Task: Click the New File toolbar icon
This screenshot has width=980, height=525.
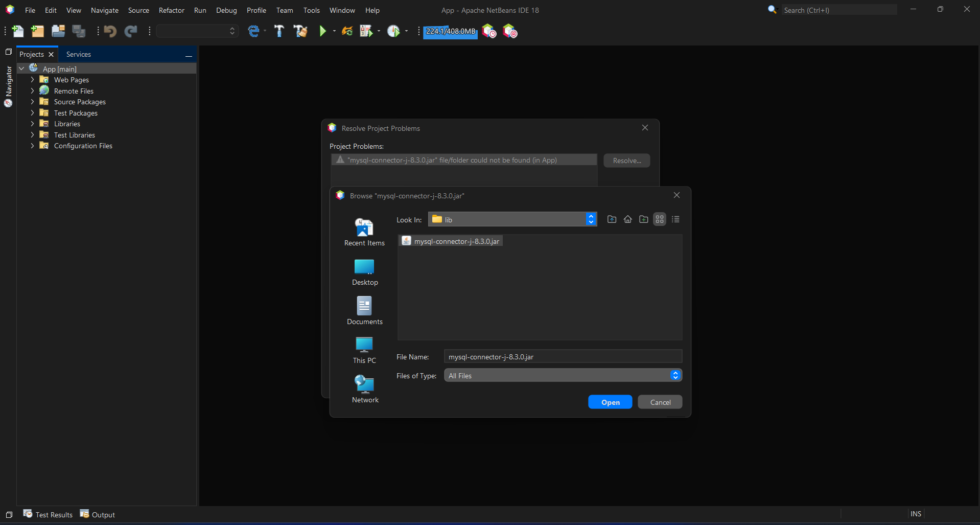Action: tap(17, 31)
